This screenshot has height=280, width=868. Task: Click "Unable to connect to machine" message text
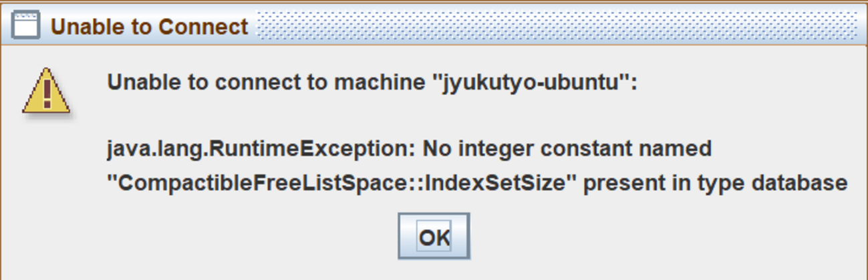coord(264,83)
